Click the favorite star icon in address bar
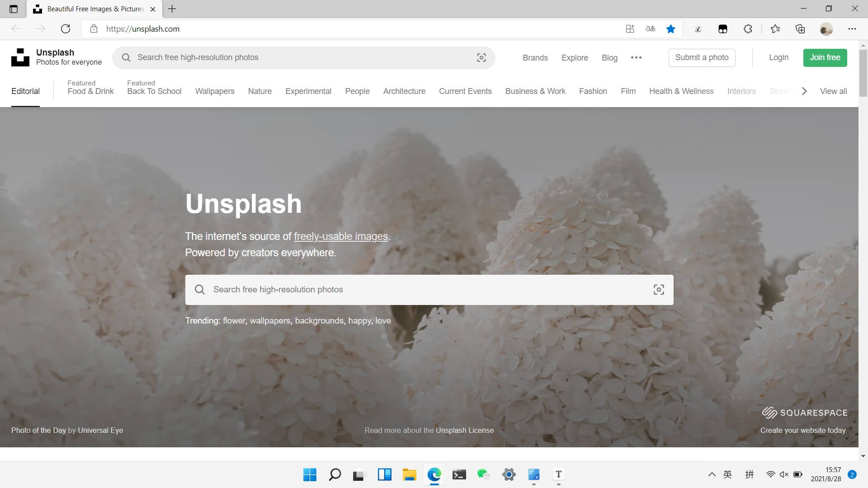Screen dimensions: 868x488 pos(671,29)
